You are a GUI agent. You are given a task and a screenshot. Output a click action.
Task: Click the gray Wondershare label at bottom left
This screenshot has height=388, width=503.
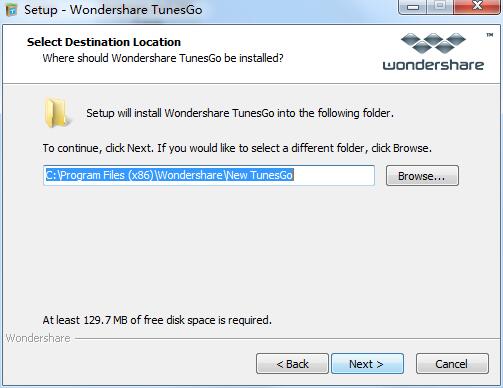(38, 338)
